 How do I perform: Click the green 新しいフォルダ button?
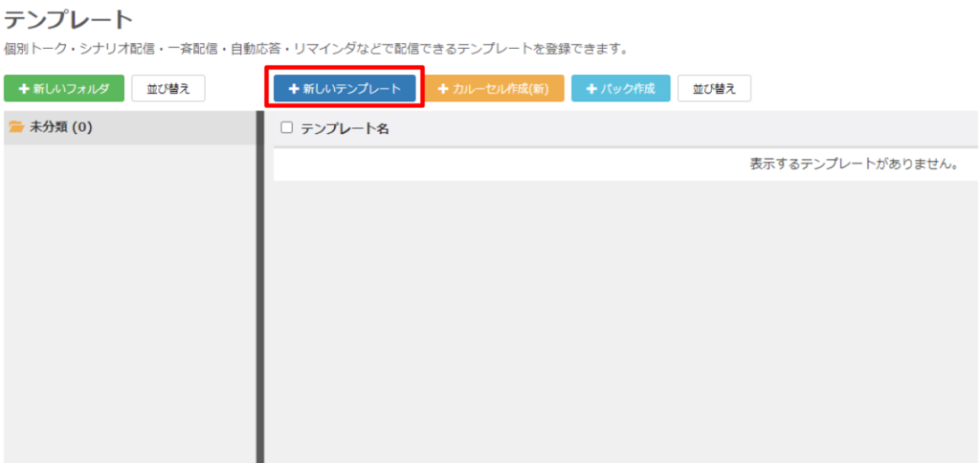coord(64,89)
